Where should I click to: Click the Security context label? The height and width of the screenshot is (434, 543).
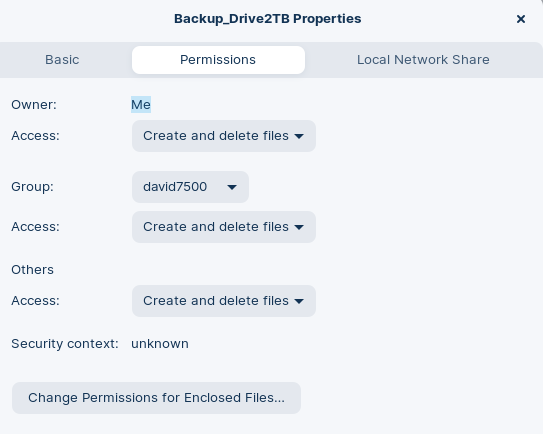pos(65,344)
